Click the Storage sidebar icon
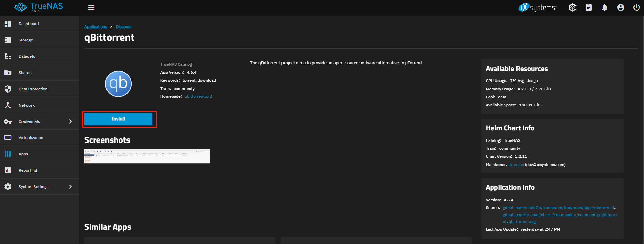The image size is (644, 244). click(8, 40)
